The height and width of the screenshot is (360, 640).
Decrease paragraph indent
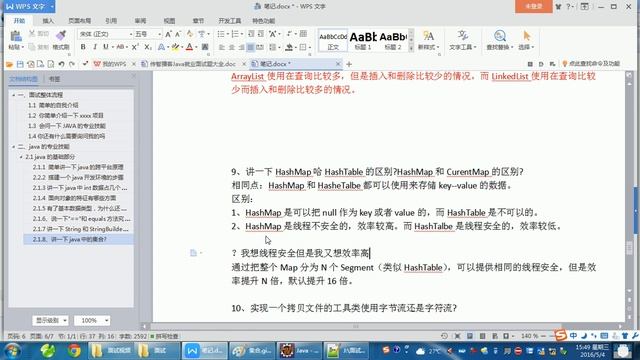251,34
